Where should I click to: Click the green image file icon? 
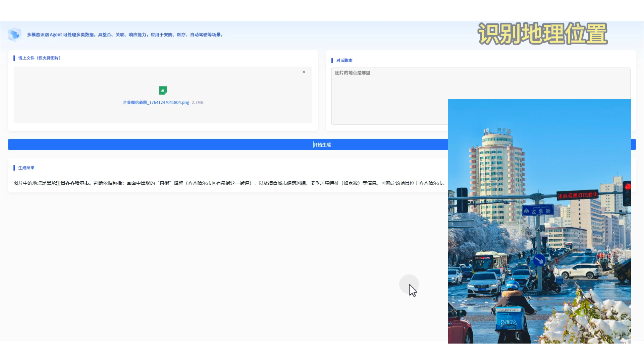(x=163, y=90)
